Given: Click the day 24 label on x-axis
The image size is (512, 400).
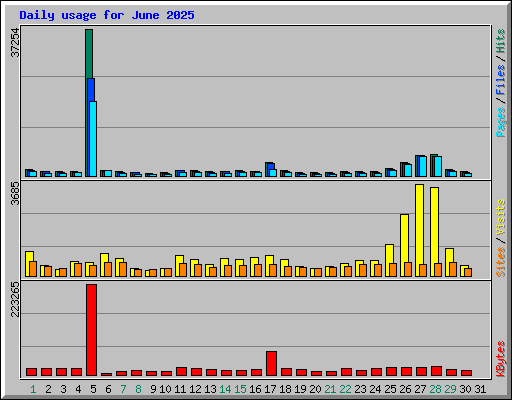Looking at the screenshot, I should click(x=375, y=389).
